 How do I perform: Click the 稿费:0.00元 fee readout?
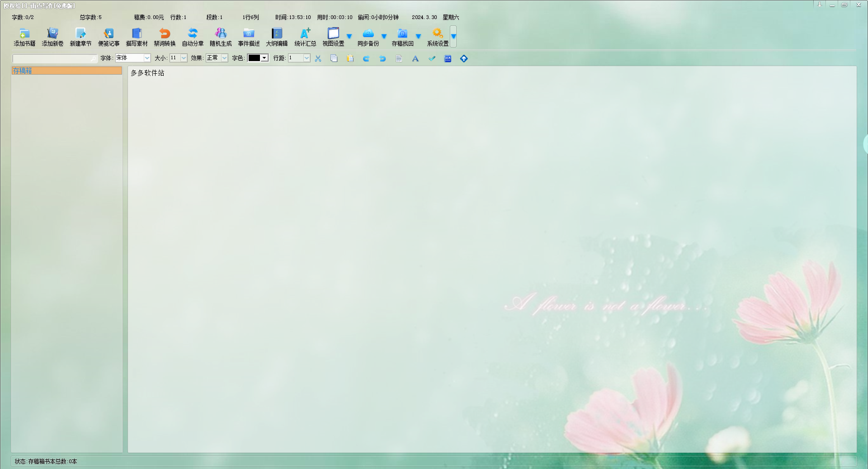(149, 17)
